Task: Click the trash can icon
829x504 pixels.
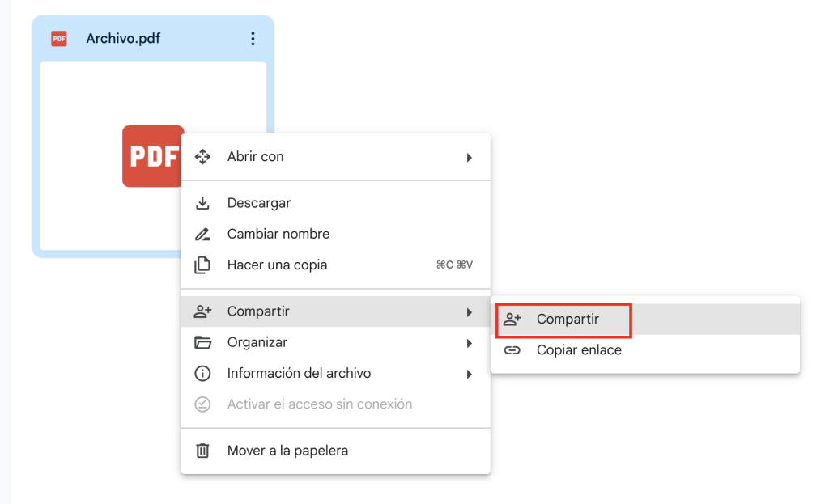Action: click(x=203, y=451)
